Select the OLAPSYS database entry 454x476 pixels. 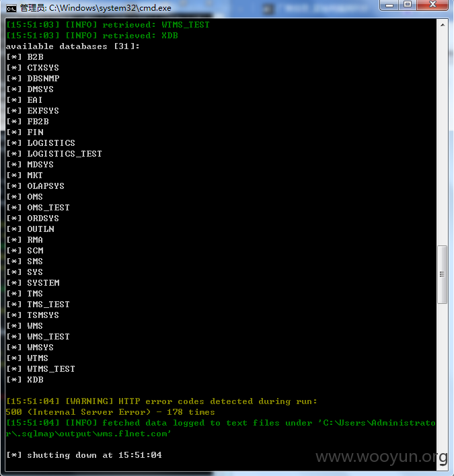click(35, 186)
